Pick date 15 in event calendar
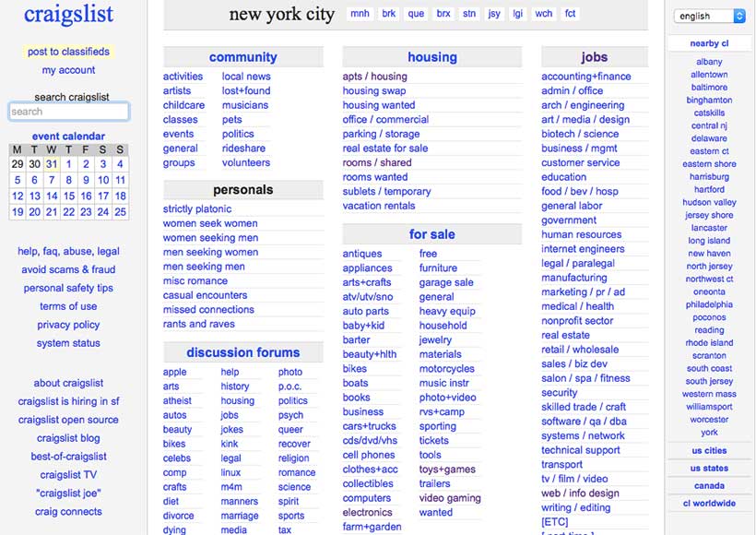Screen dimensions: 756x535 point(69,196)
